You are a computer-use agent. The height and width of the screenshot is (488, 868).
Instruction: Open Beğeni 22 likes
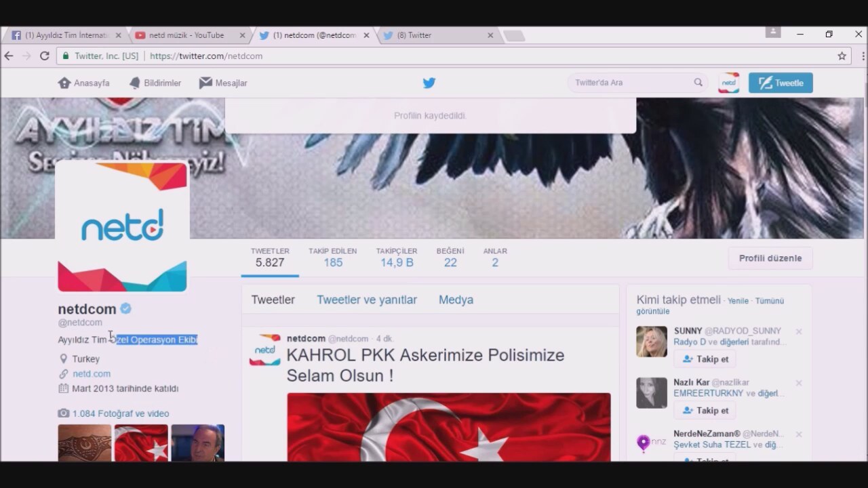pyautogui.click(x=450, y=258)
